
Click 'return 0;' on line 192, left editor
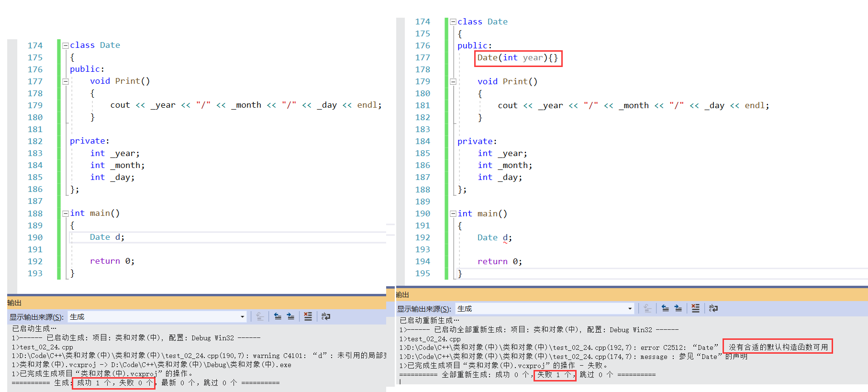point(112,261)
